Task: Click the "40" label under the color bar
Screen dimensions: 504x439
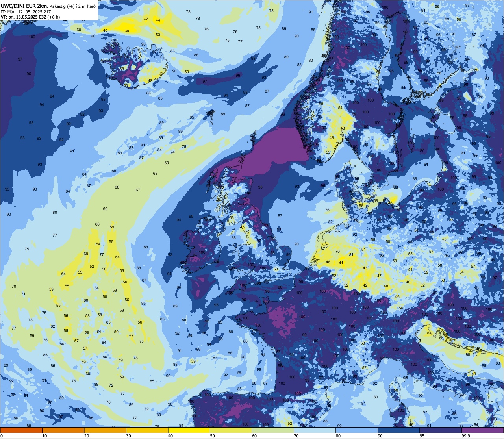Action: pyautogui.click(x=170, y=436)
